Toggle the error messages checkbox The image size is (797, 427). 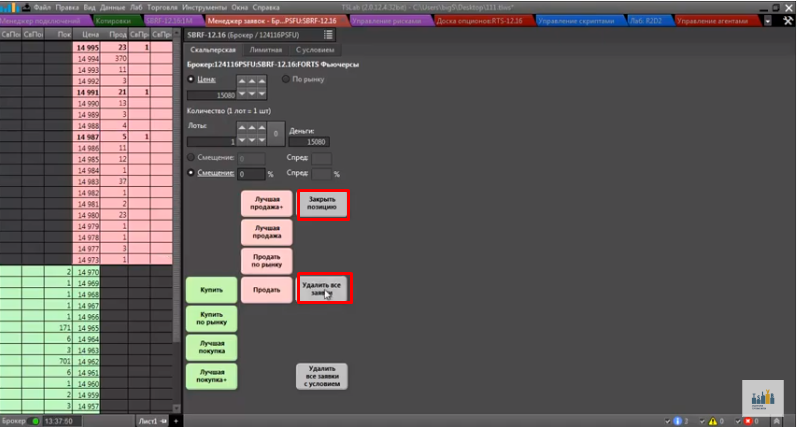(738, 421)
